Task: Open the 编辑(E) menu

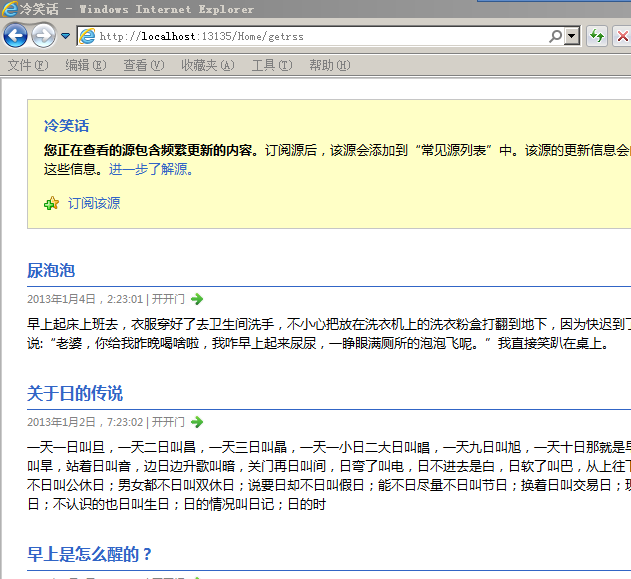Action: (86, 65)
